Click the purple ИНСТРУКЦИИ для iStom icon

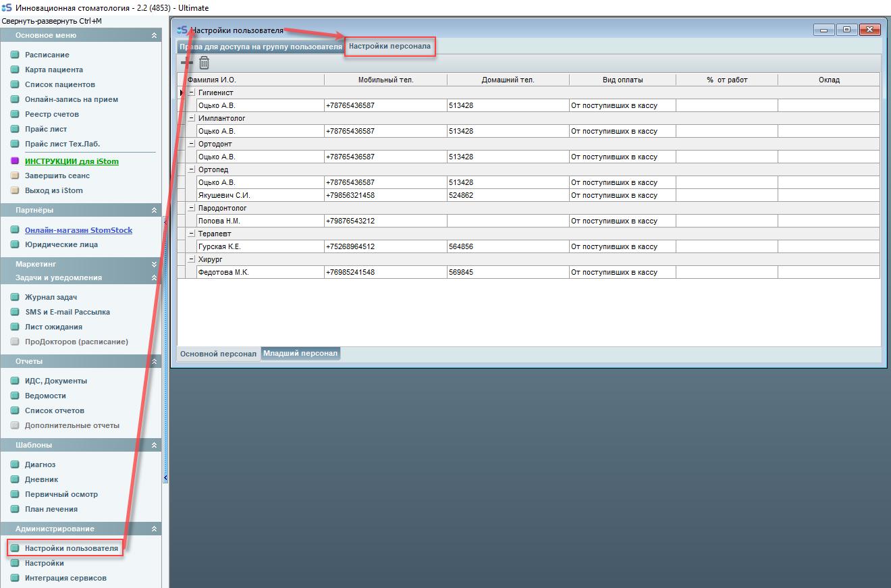point(15,161)
